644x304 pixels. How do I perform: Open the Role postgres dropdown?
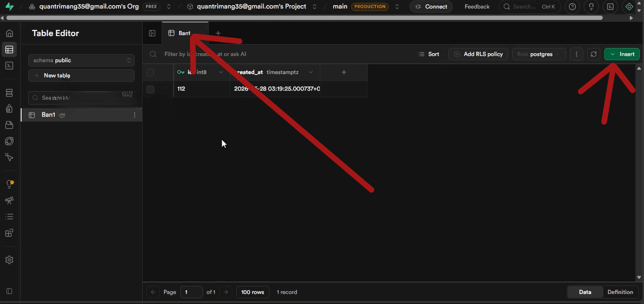tap(539, 54)
